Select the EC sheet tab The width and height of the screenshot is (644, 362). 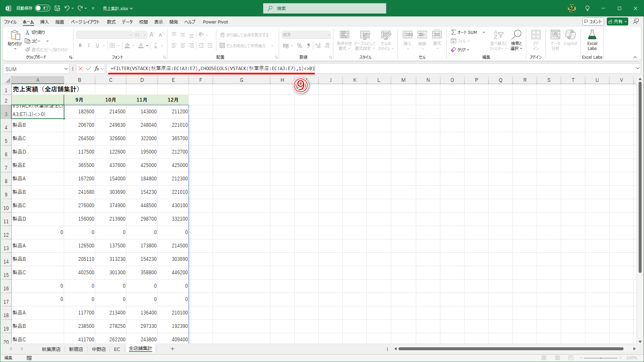click(x=117, y=349)
